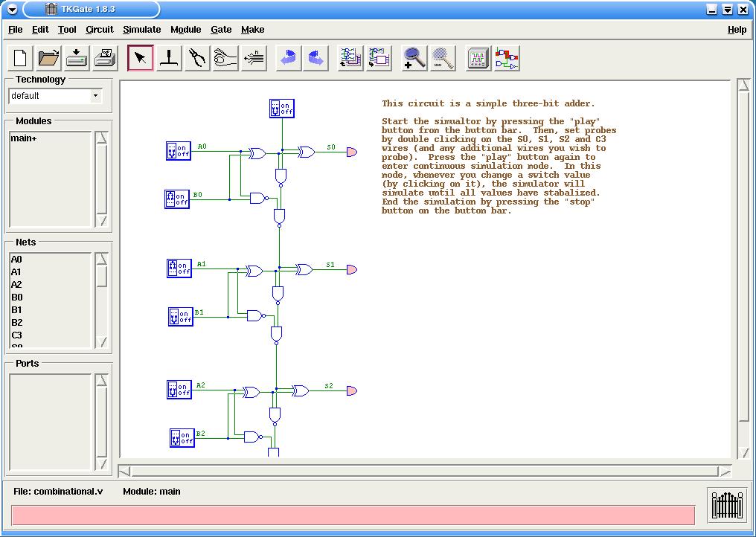Click the Nets list scroll-down arrow
Screen dimensions: 756x537
point(101,342)
